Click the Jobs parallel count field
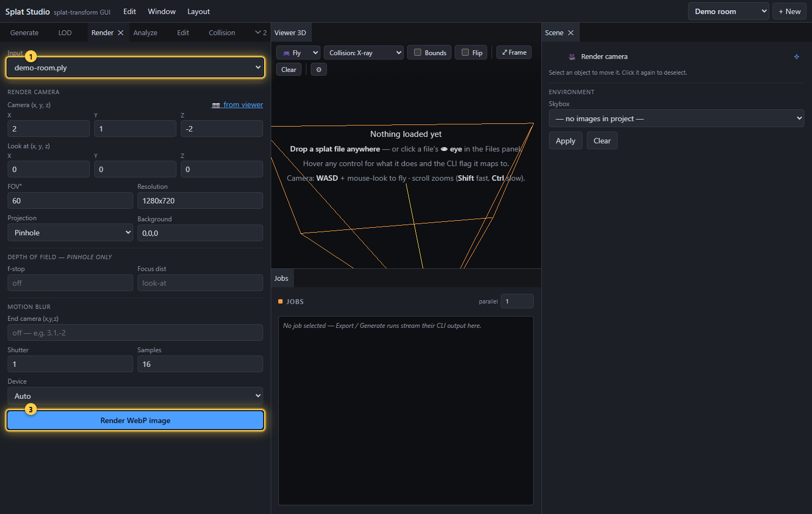The height and width of the screenshot is (514, 812). [517, 301]
